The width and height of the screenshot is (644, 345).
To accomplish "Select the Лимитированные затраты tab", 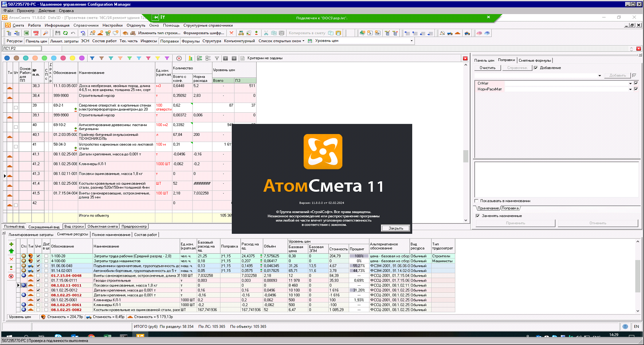I will click(x=31, y=235).
